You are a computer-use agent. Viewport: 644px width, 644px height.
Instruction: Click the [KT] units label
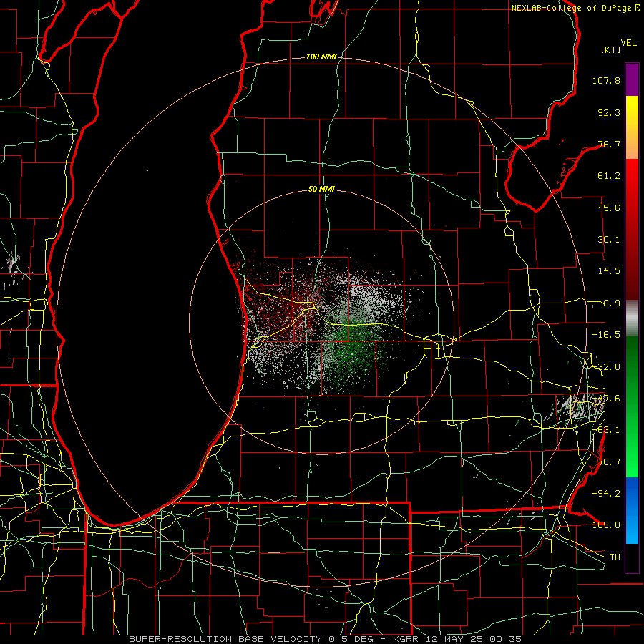(610, 49)
